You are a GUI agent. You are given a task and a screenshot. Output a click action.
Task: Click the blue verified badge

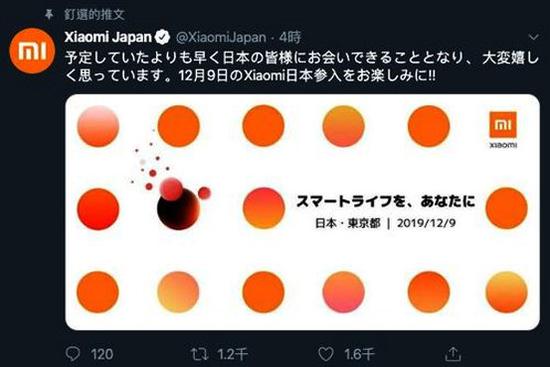(162, 37)
